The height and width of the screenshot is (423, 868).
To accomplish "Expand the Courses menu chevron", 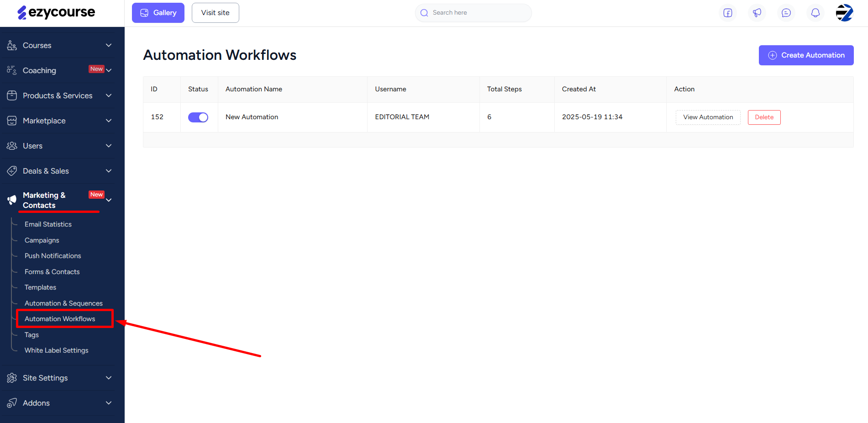I will 109,45.
